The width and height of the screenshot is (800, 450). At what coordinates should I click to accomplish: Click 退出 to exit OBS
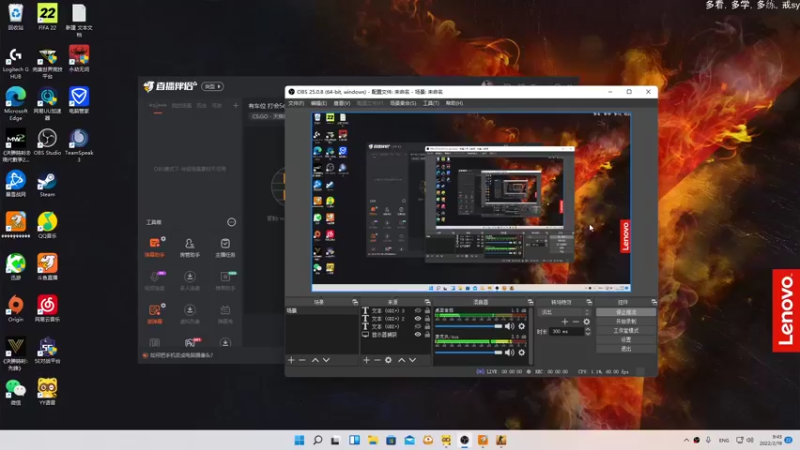coord(626,349)
